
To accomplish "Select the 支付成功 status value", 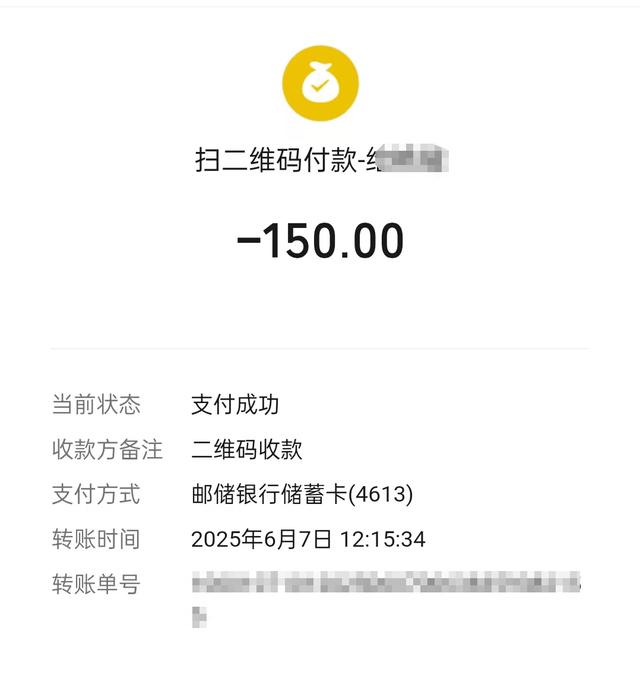I will click(235, 405).
